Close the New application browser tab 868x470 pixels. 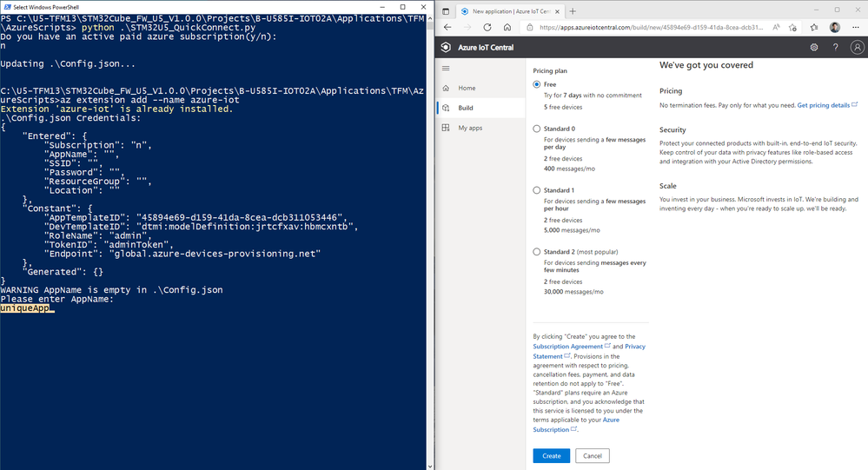point(557,11)
